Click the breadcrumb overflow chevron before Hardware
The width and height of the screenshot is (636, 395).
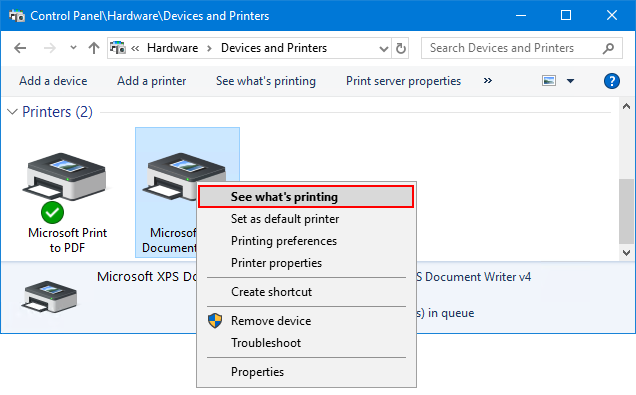(x=135, y=48)
